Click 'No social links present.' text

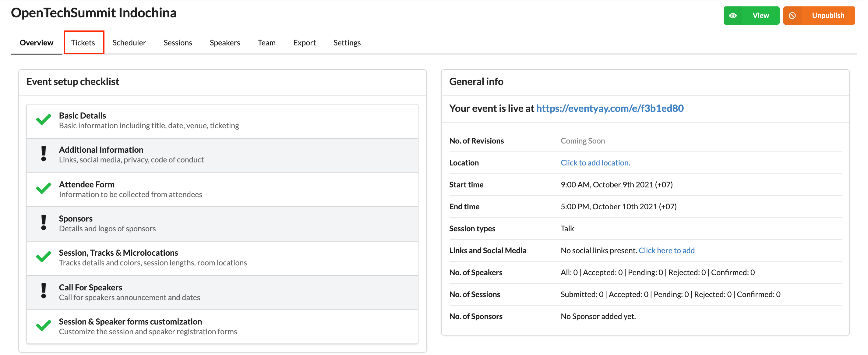tap(599, 250)
